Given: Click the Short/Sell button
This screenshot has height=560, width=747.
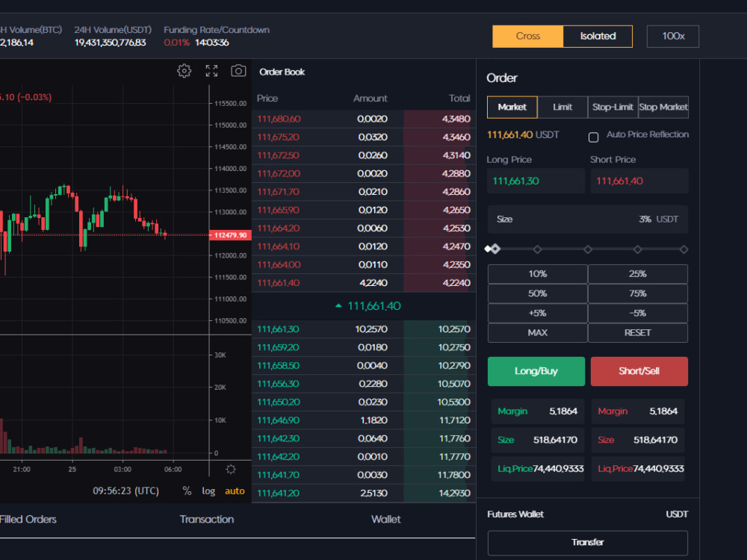Looking at the screenshot, I should click(639, 371).
